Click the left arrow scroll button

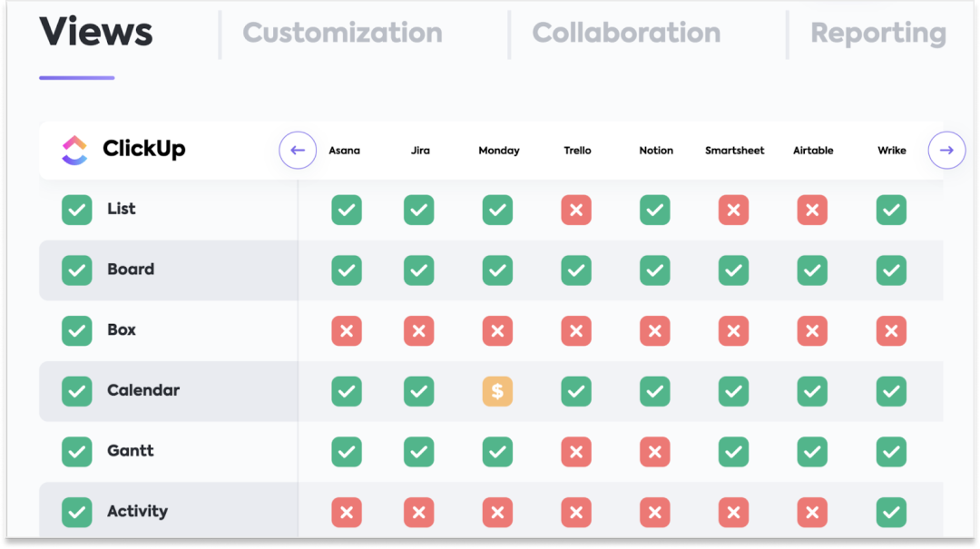tap(298, 150)
